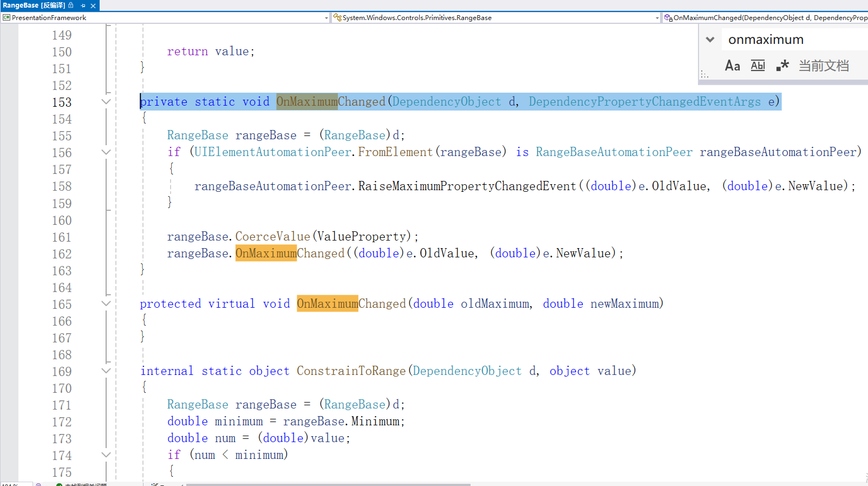
Task: Open the search scope dropdown 当前文档
Action: pyautogui.click(x=824, y=66)
